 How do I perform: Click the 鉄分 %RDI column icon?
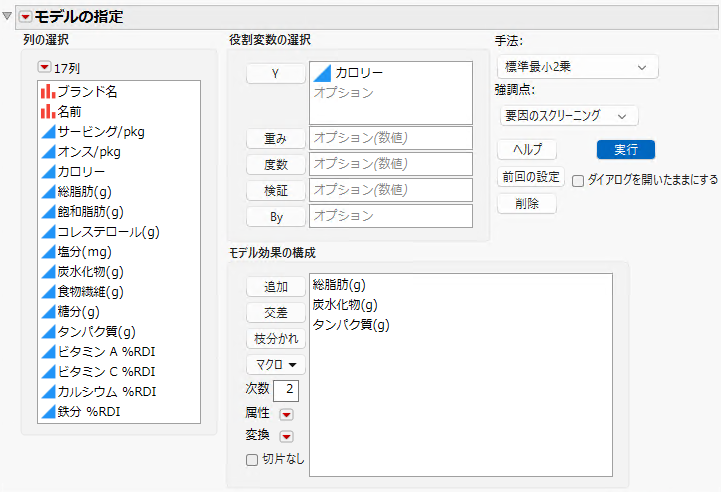coord(48,412)
